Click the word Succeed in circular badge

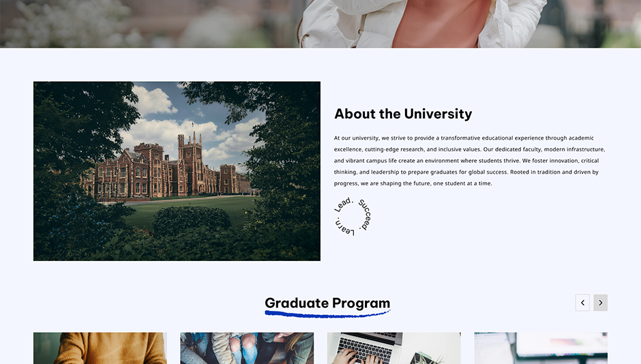click(x=365, y=215)
